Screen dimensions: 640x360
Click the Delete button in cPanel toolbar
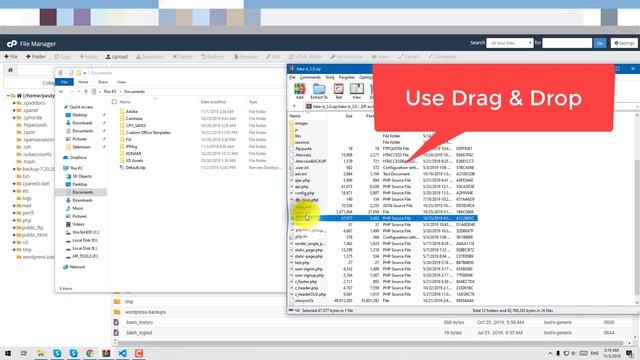tap(182, 57)
